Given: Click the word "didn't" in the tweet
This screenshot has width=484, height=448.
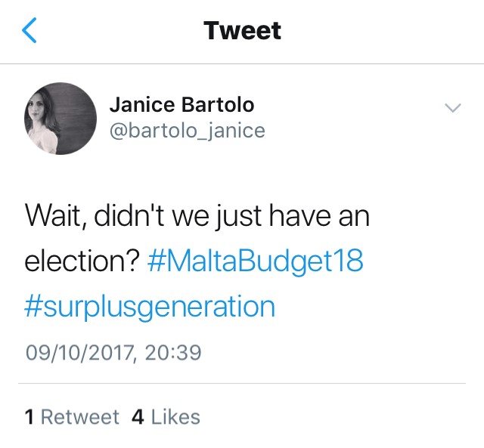Looking at the screenshot, I should point(130,217).
